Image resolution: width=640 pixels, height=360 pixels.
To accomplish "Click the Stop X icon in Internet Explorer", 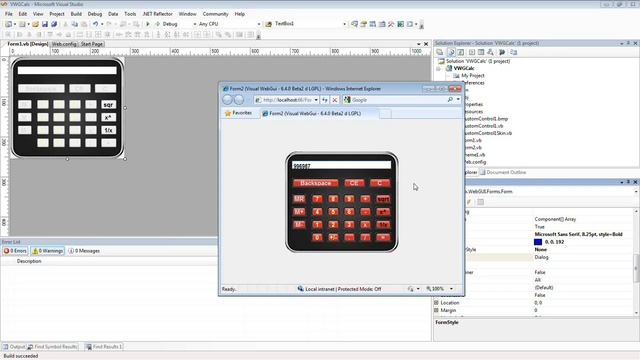I will pyautogui.click(x=335, y=100).
